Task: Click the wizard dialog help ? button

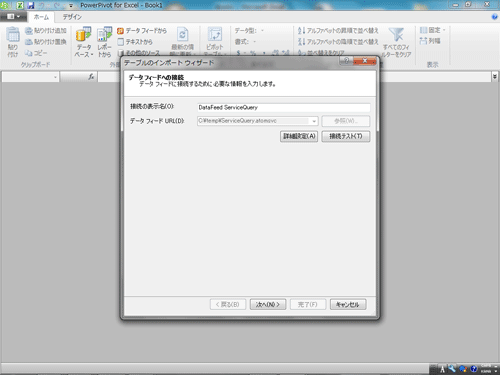Action: point(346,61)
